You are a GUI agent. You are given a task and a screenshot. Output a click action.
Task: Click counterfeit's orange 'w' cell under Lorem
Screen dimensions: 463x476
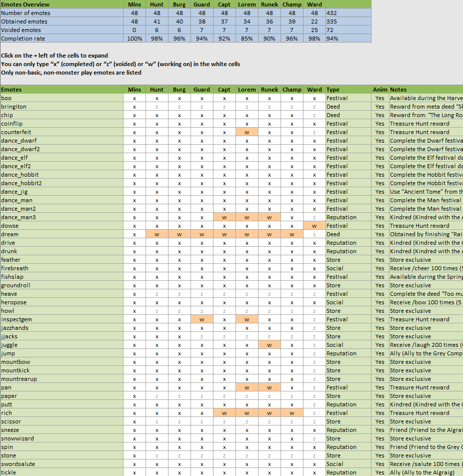pos(247,132)
